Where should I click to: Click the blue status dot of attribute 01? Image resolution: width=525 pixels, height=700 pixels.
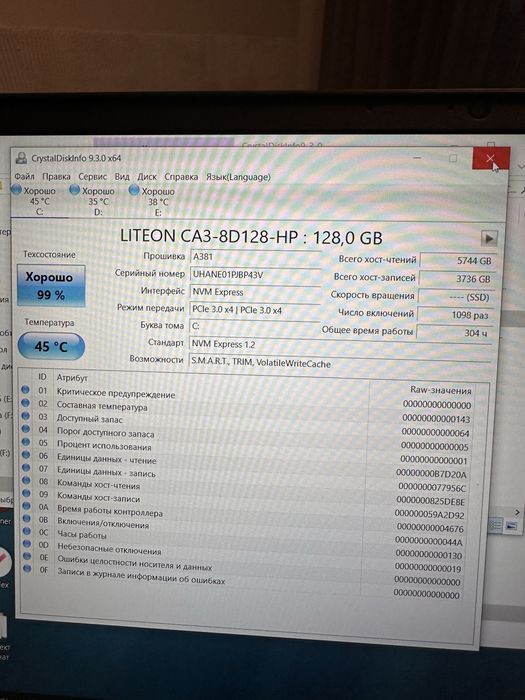[x=25, y=390]
